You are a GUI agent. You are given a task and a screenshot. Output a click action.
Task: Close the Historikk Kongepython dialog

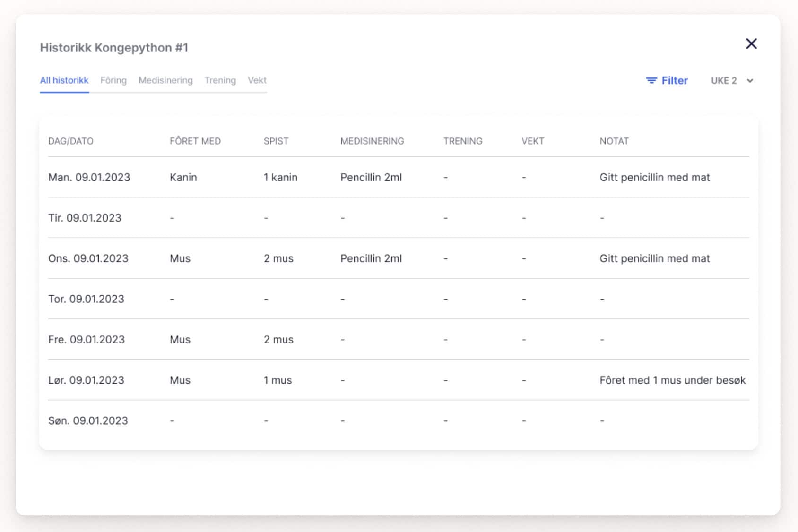tap(752, 43)
